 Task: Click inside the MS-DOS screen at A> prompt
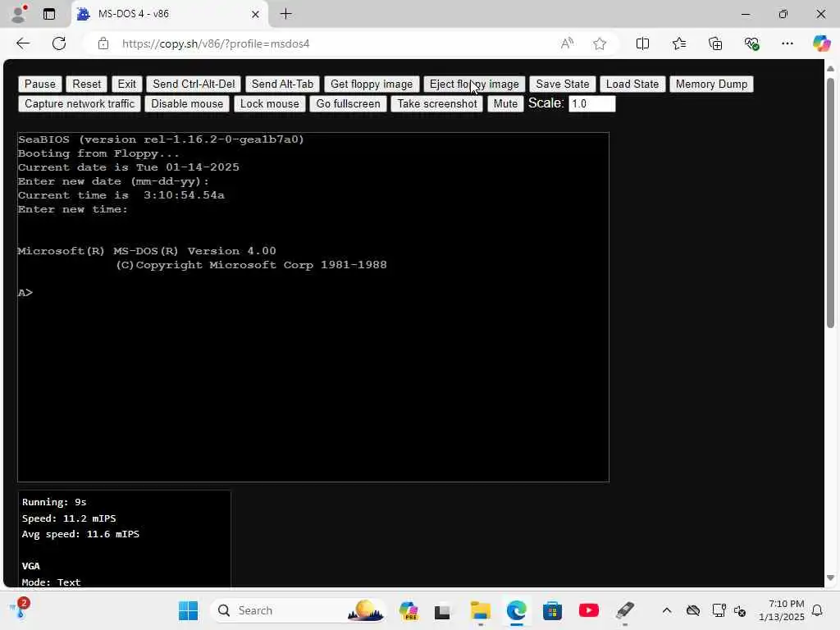[25, 293]
